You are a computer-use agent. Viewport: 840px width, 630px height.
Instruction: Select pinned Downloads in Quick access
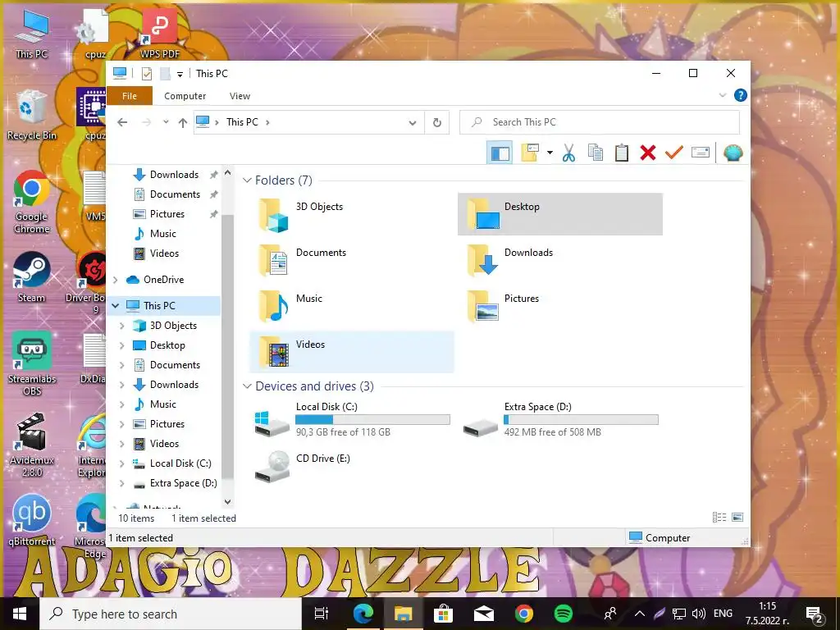pyautogui.click(x=174, y=175)
